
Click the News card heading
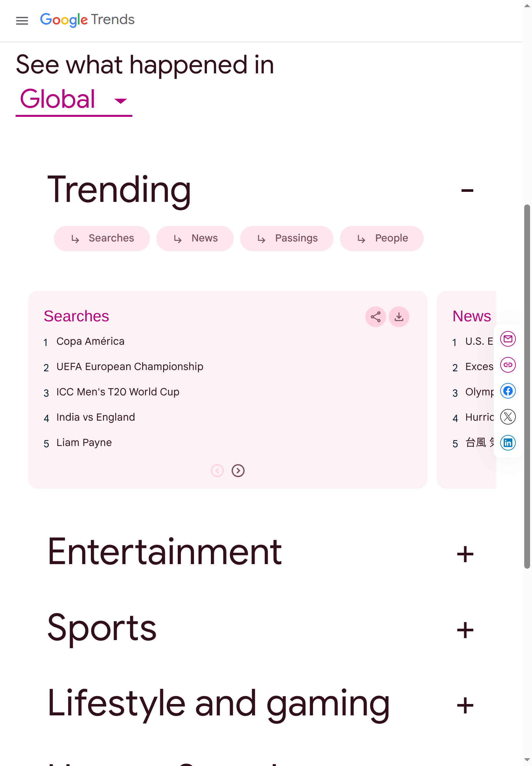(471, 316)
